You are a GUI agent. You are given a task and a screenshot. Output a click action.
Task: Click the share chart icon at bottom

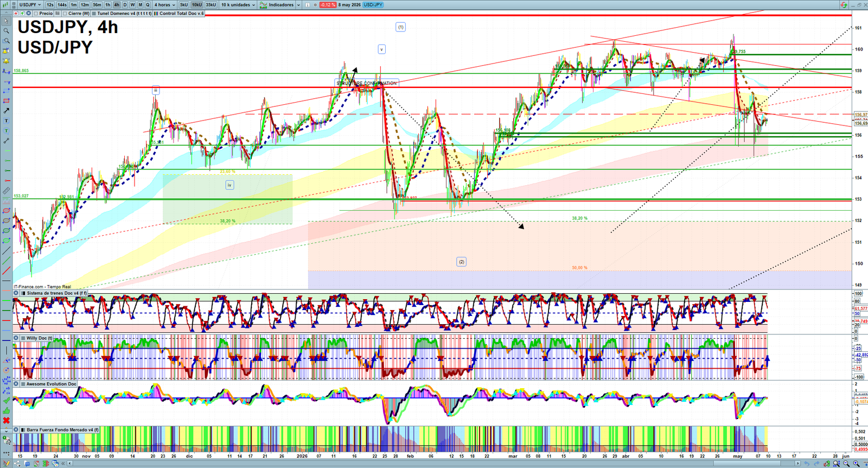coord(17,463)
